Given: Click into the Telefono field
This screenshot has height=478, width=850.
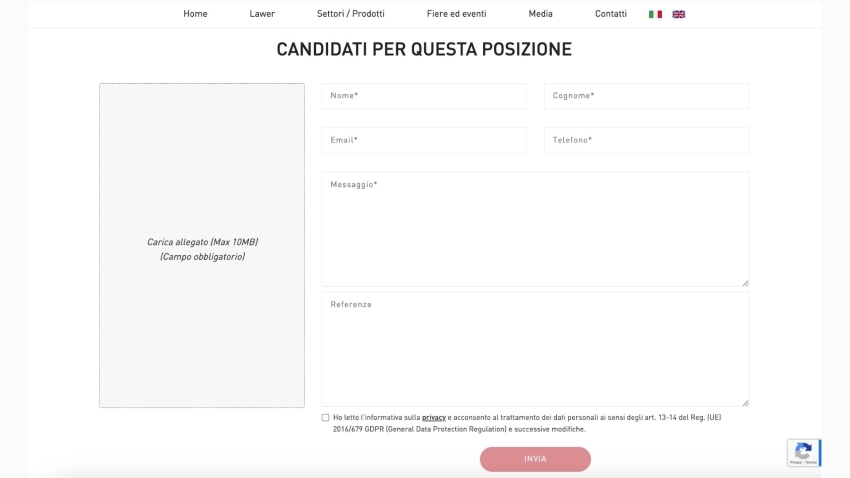Looking at the screenshot, I should [646, 140].
